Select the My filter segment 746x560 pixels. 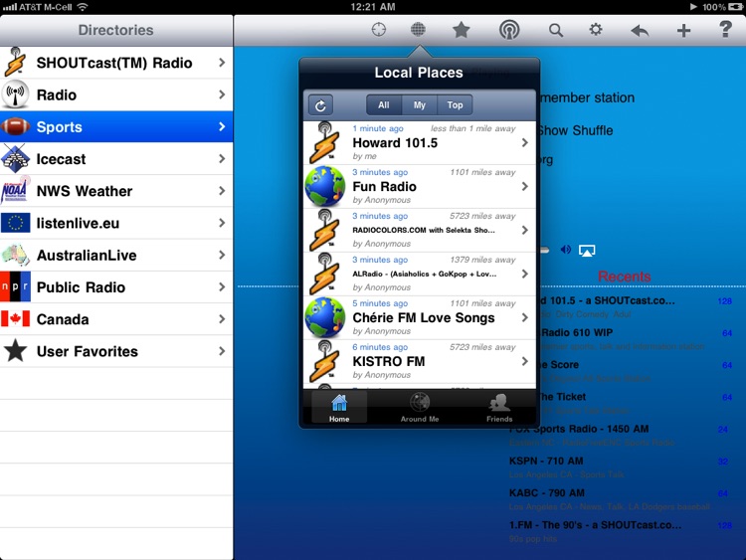coord(419,105)
